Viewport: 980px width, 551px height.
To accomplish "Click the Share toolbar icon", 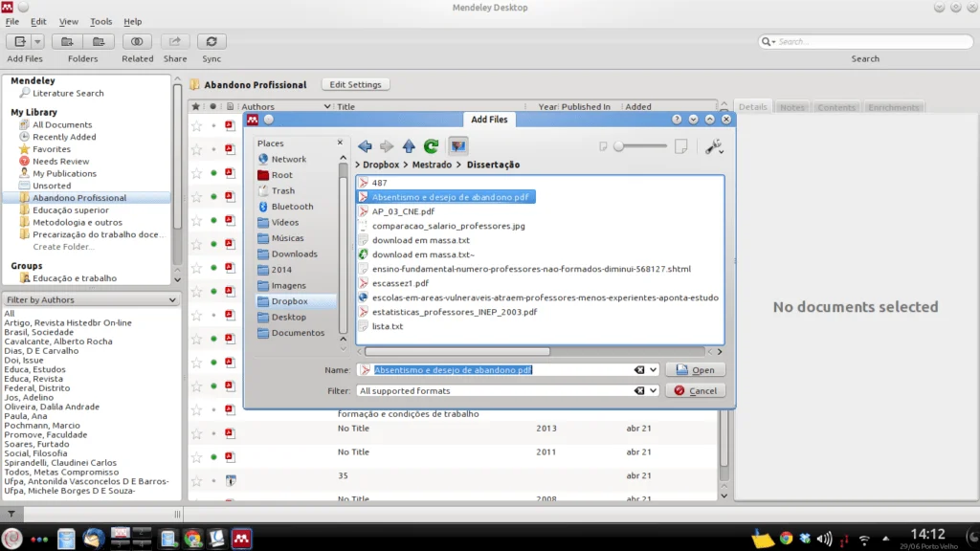I will (x=175, y=41).
